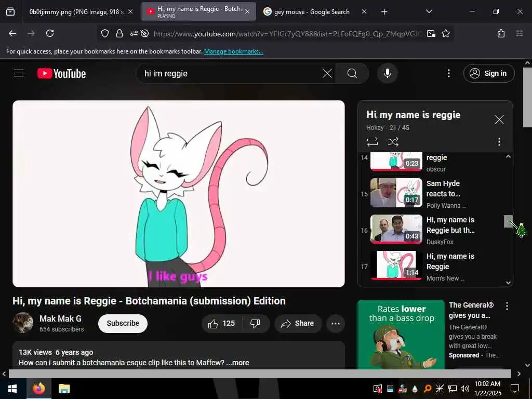Go to the YouTube home logo

[61, 74]
